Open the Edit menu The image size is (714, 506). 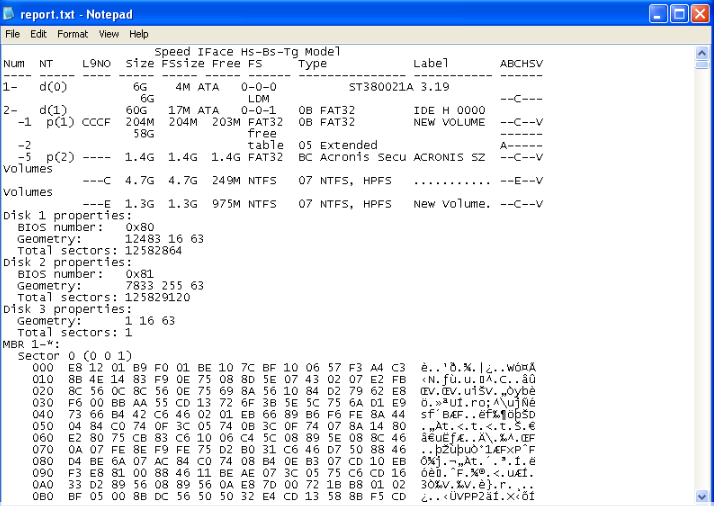click(x=39, y=34)
